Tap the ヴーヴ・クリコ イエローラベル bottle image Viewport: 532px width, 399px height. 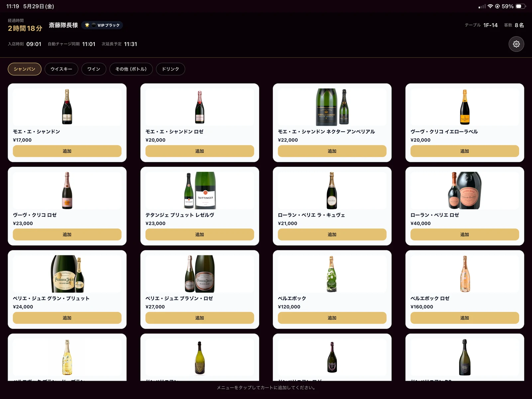(x=465, y=107)
